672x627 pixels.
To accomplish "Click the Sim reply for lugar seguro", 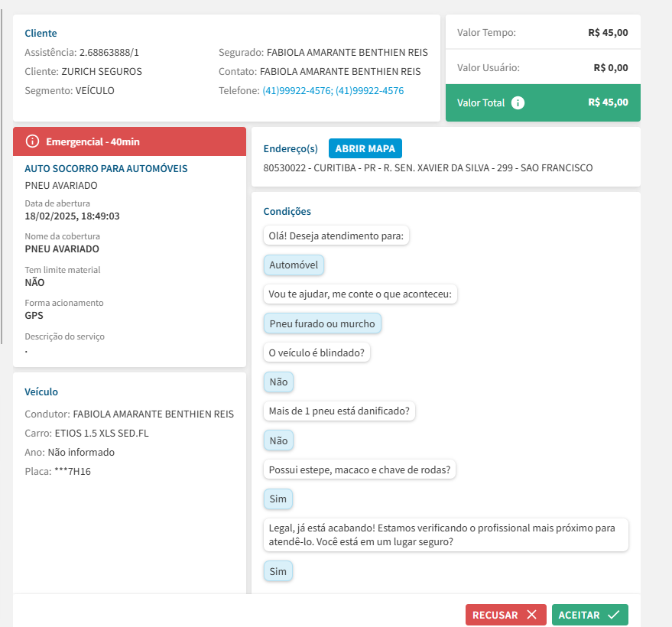I will 278,571.
